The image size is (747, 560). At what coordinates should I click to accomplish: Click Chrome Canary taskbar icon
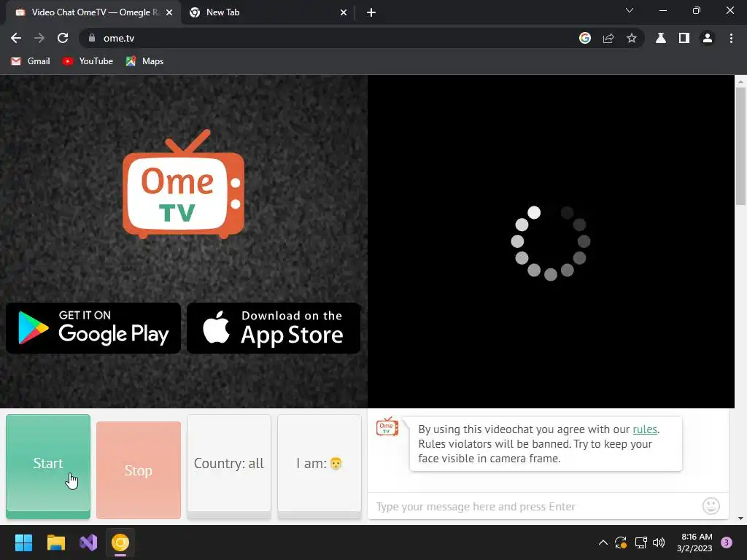coord(120,542)
